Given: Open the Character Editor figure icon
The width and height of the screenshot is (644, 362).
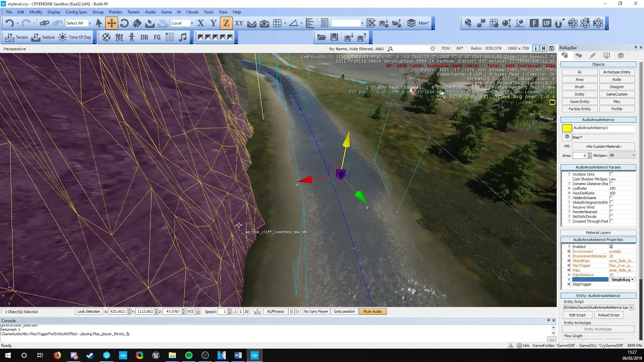Looking at the screenshot, I should (132, 37).
